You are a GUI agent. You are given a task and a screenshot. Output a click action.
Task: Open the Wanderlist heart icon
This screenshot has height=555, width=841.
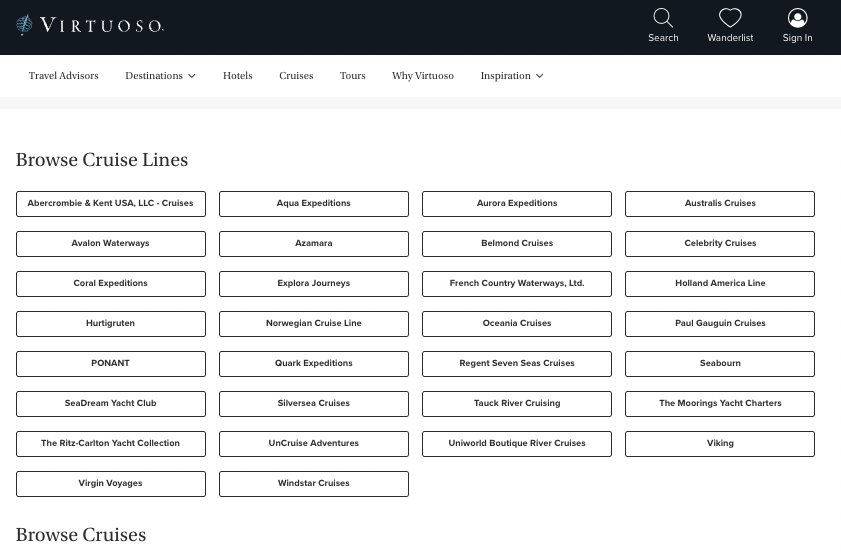(x=730, y=19)
